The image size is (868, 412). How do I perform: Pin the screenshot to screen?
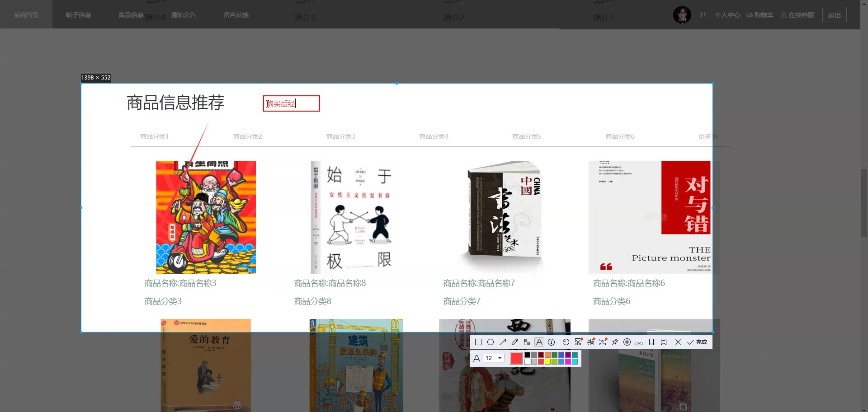pyautogui.click(x=615, y=342)
